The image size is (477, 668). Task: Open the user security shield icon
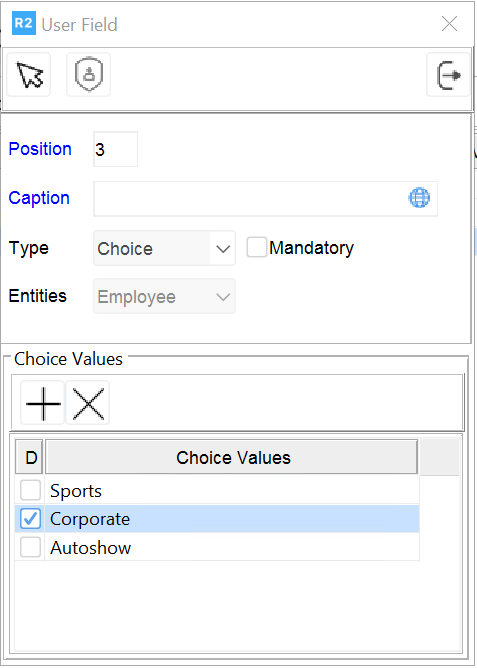[x=89, y=75]
